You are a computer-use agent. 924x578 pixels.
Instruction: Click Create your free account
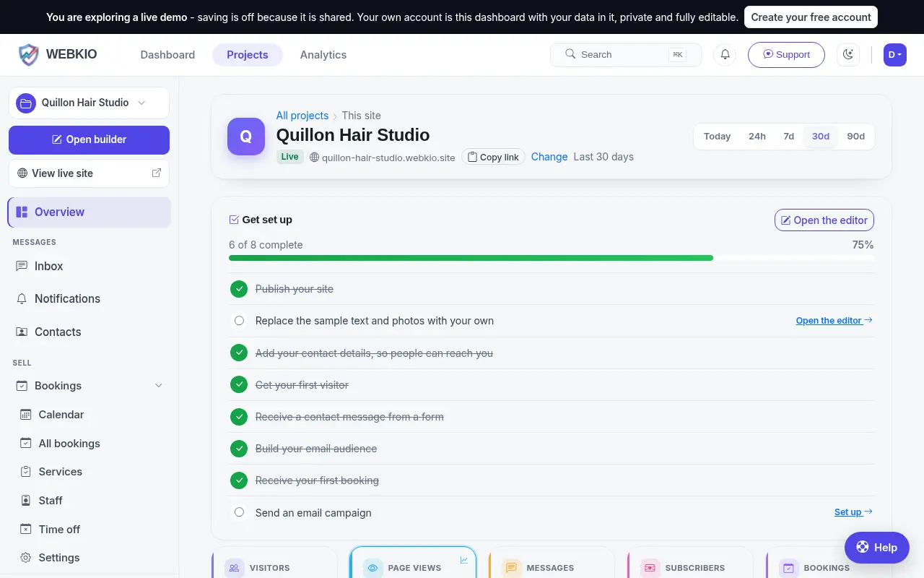pyautogui.click(x=811, y=17)
